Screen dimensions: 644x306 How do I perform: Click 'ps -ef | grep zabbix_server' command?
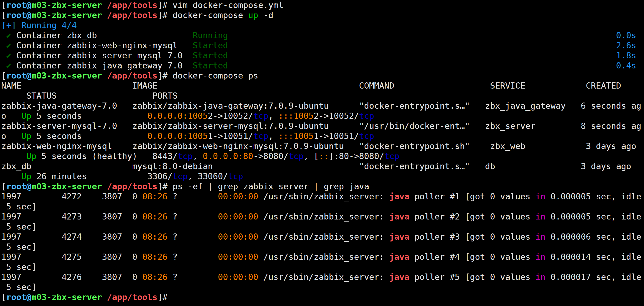click(241, 187)
